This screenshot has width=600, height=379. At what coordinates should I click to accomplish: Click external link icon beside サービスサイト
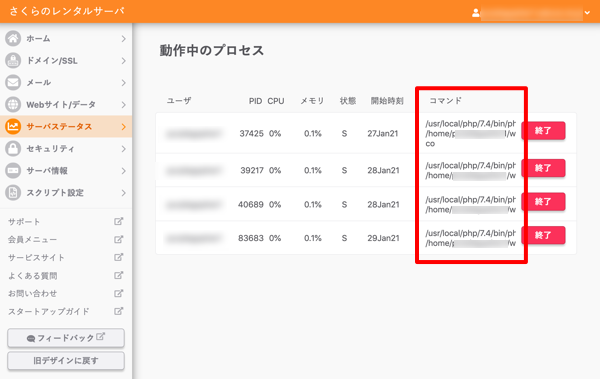pyautogui.click(x=119, y=257)
